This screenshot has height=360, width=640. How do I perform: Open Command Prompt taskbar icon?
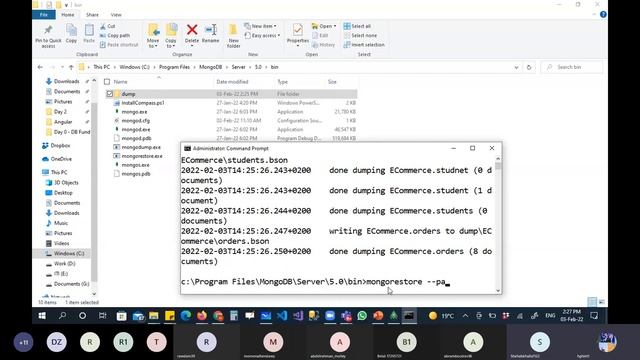pyautogui.click(x=409, y=316)
